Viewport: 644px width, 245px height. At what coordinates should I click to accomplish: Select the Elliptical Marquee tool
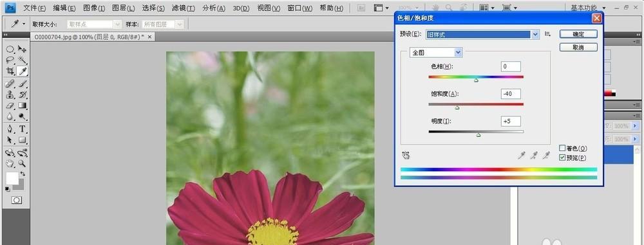pos(10,50)
